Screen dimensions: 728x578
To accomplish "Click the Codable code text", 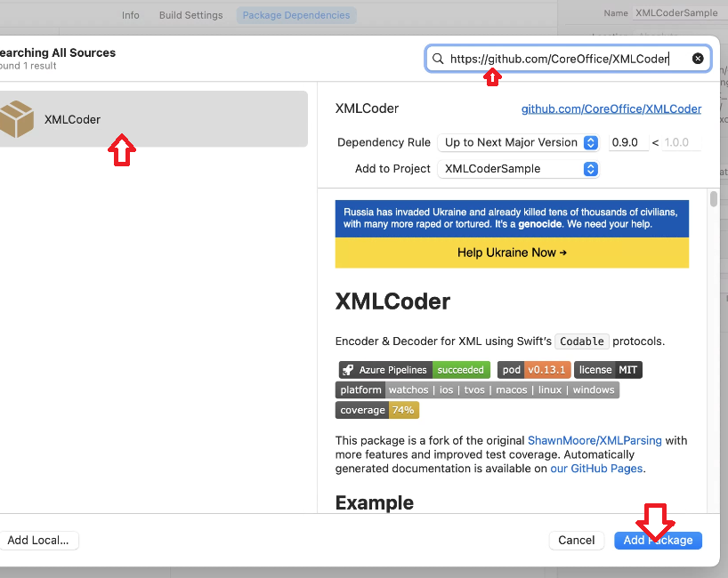I will click(x=582, y=341).
